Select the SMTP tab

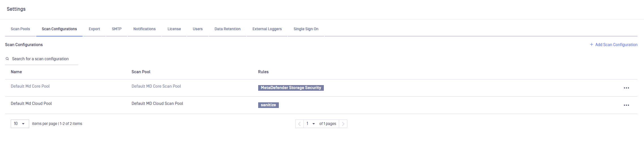pyautogui.click(x=117, y=29)
